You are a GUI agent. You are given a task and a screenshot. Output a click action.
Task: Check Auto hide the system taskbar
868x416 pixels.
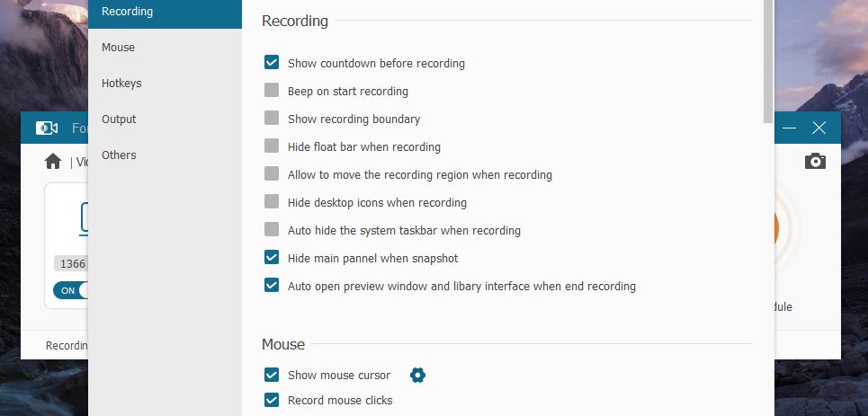[x=272, y=230]
